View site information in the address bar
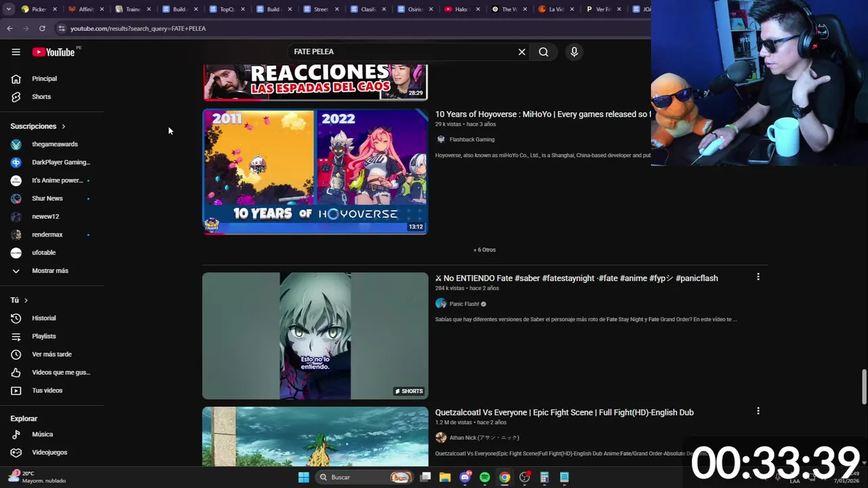 tap(61, 28)
